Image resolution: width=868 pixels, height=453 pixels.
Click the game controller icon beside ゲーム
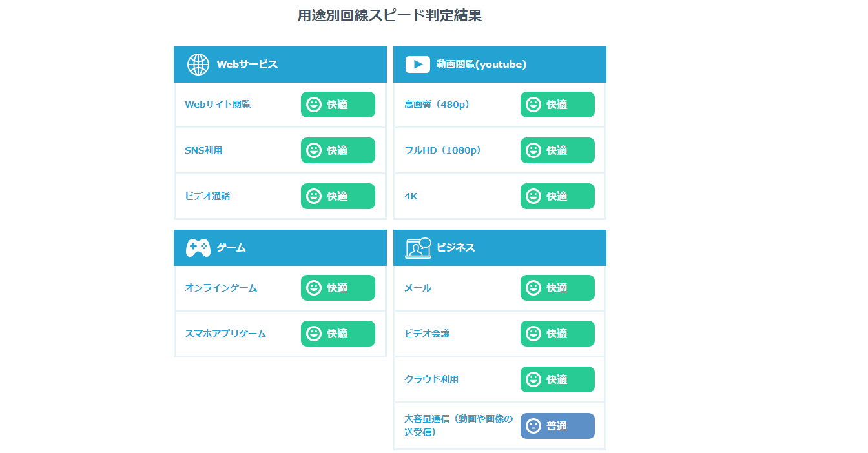tap(198, 248)
